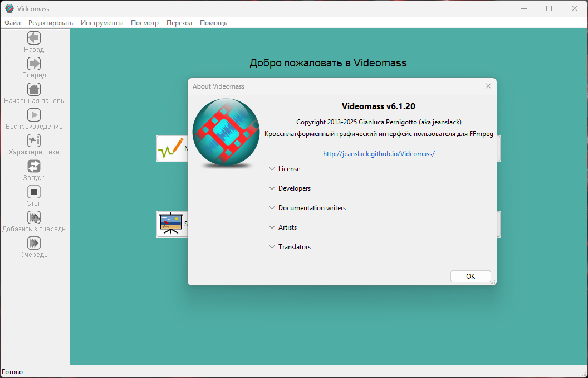This screenshot has width=588, height=378.
Task: Open the Помощь menu
Action: (x=213, y=23)
